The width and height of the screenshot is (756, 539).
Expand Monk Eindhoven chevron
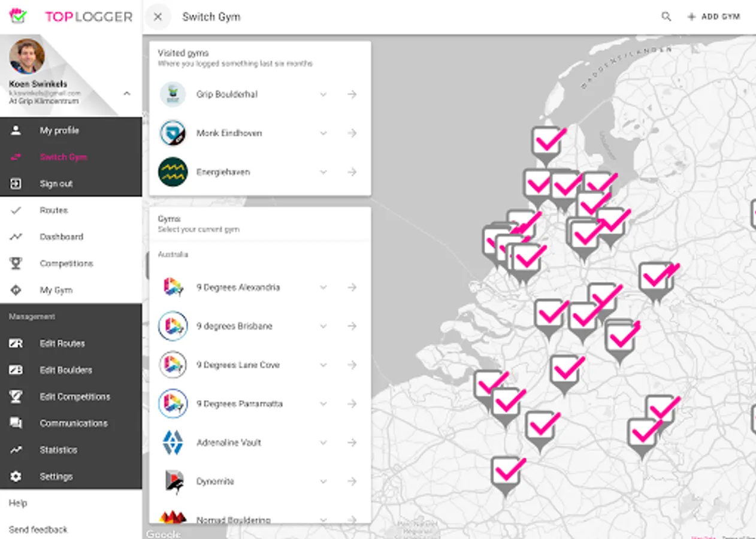[x=323, y=133]
